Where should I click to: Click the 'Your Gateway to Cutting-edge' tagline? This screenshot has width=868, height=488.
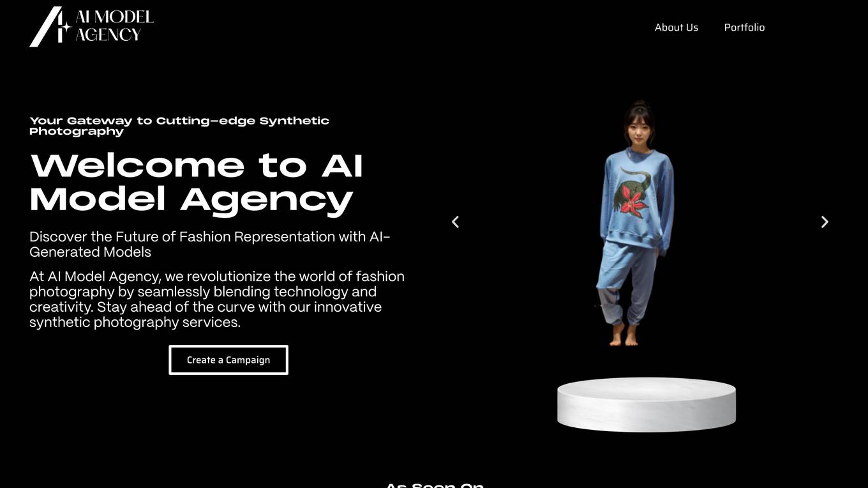pyautogui.click(x=179, y=126)
